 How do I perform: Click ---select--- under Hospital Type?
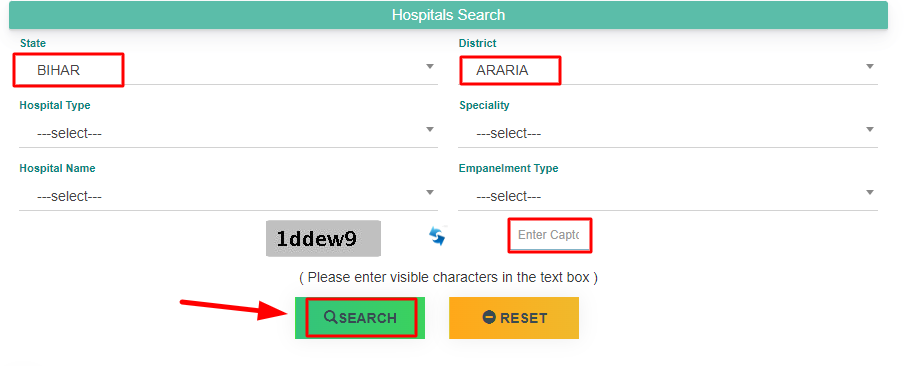click(x=69, y=133)
